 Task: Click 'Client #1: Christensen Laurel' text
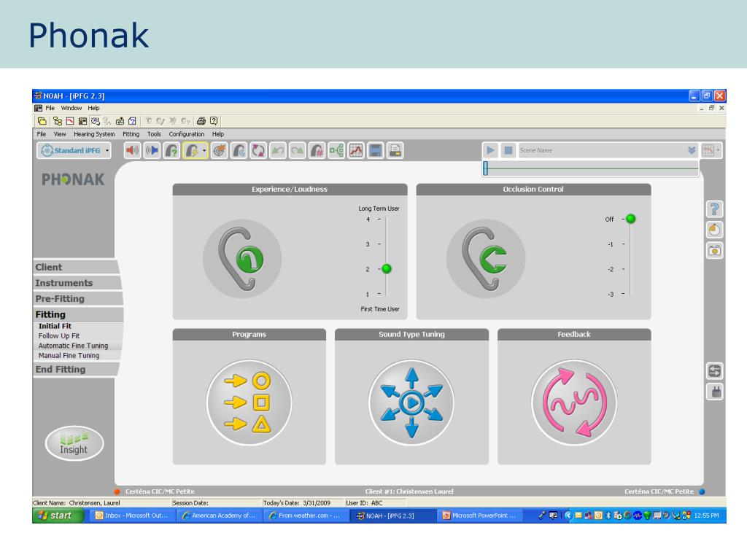coord(409,491)
